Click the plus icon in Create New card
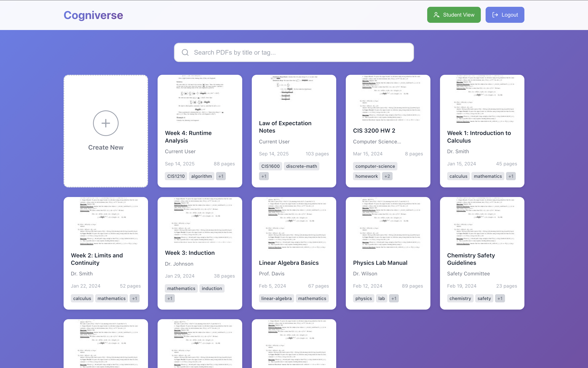 pyautogui.click(x=106, y=123)
